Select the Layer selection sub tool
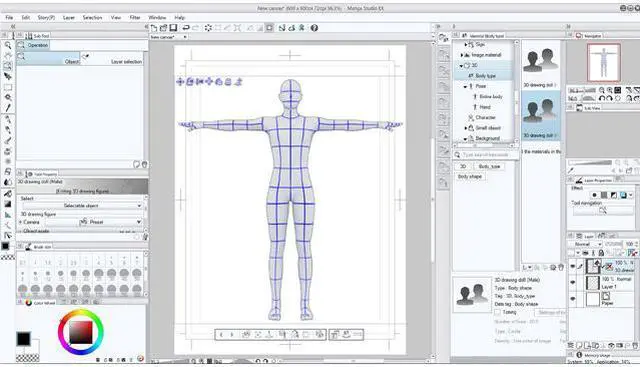 click(x=111, y=58)
